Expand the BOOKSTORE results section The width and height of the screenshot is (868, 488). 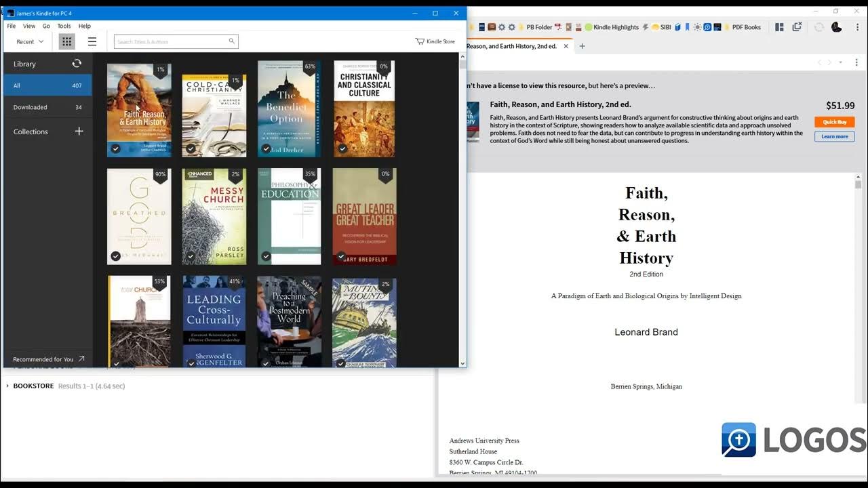(7, 386)
